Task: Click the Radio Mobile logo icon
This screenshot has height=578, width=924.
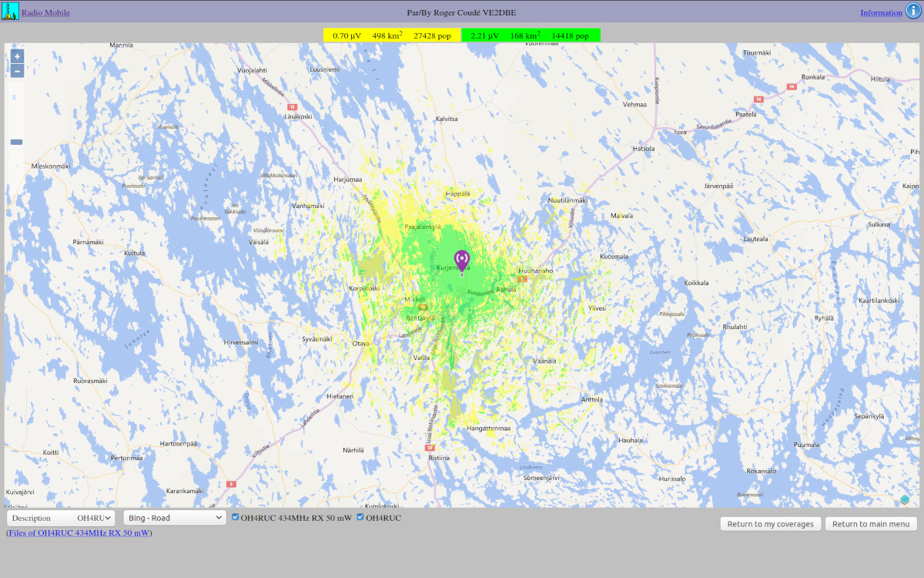Action: pos(10,12)
